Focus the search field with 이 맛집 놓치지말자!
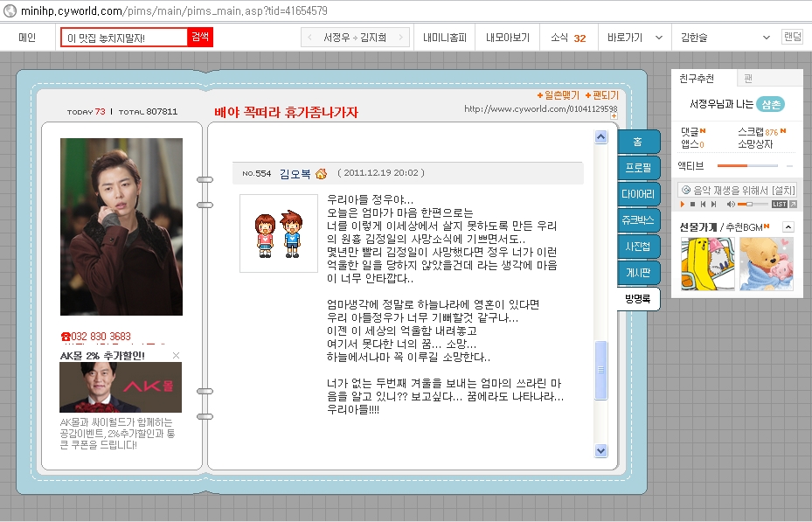Screen dimensions: 812x522 point(124,38)
